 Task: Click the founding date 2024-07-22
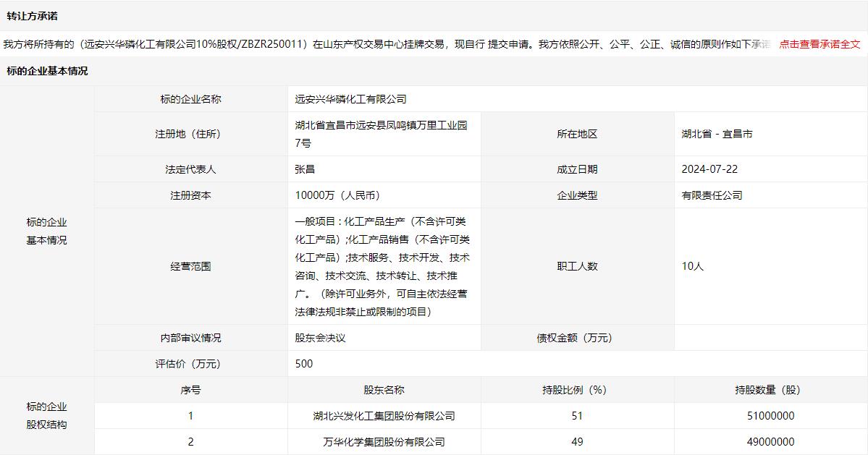click(x=709, y=169)
